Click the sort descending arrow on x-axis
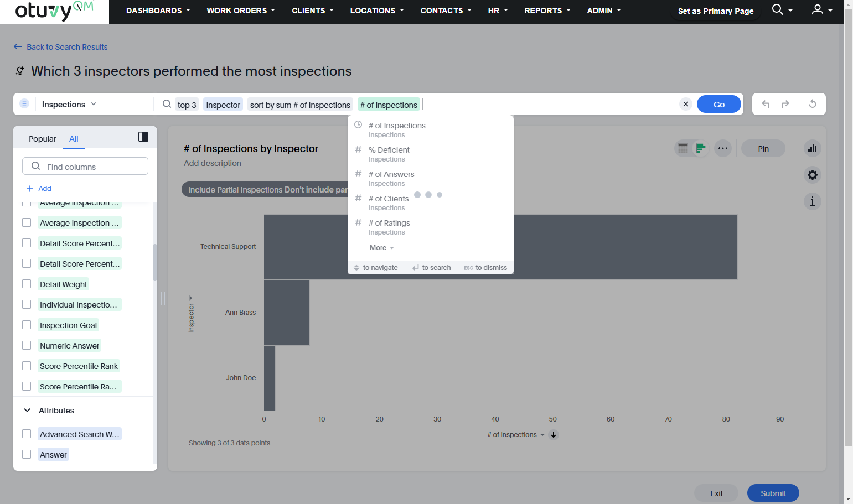Screen dimensions: 853x504 pyautogui.click(x=554, y=435)
